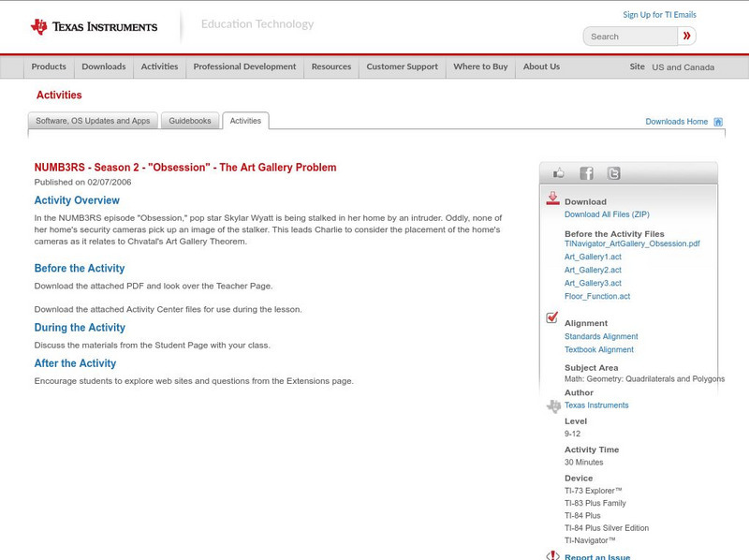The width and height of the screenshot is (749, 560).
Task: Click the NUMB3RS Art Gallery Problem title
Action: click(x=185, y=168)
